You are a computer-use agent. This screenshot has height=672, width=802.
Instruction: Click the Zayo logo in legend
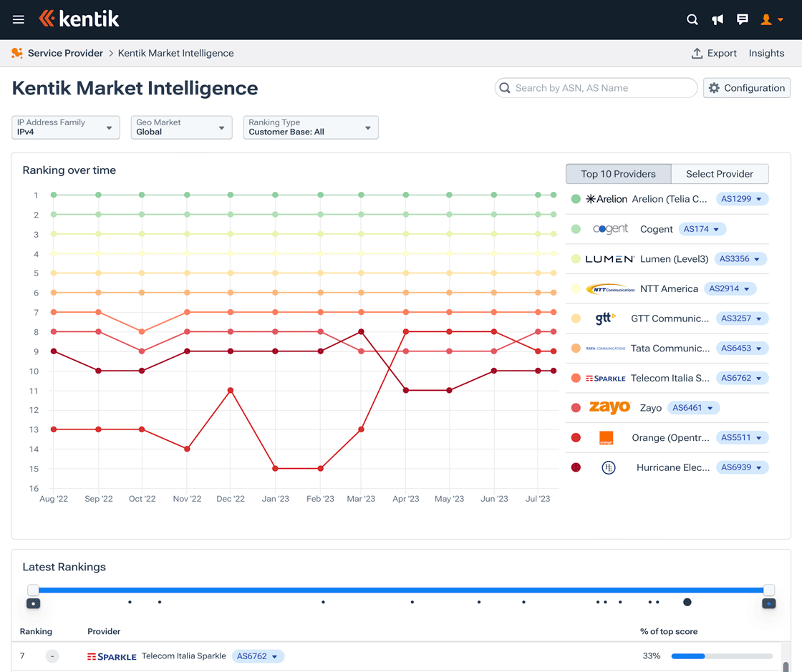[x=609, y=408]
